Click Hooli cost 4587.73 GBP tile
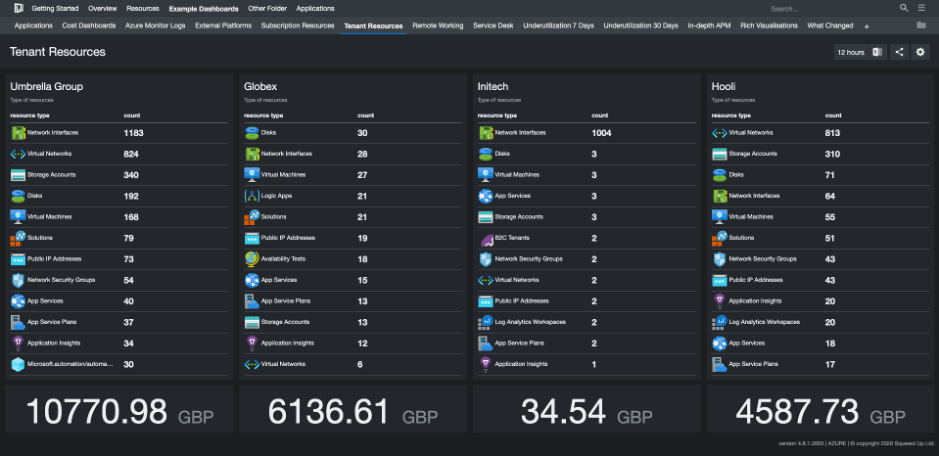Image resolution: width=939 pixels, height=456 pixels. 820,409
